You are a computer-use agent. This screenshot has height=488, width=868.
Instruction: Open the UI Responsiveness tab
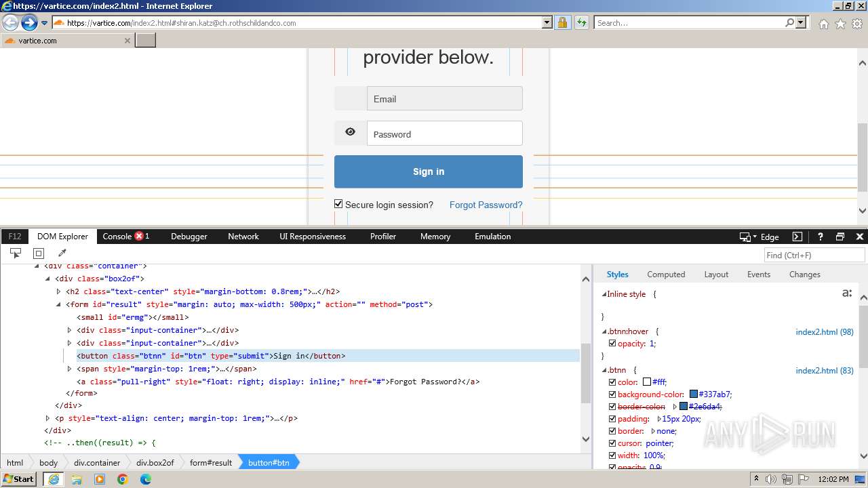tap(313, 237)
